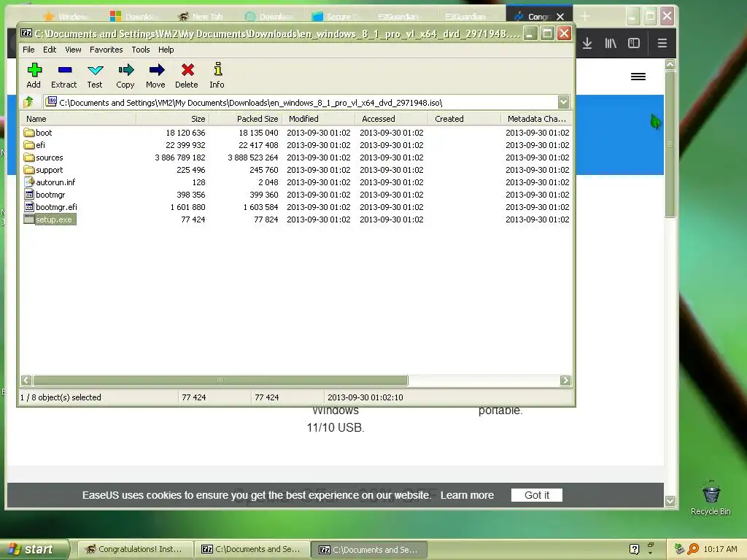Click the red Delete icon
Image resolution: width=747 pixels, height=560 pixels.
click(x=186, y=75)
